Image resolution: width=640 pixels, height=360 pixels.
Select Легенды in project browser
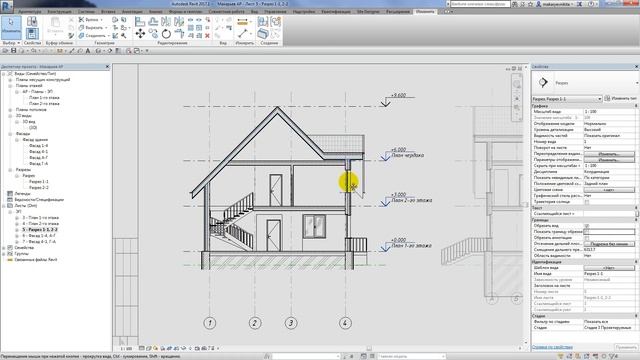(22, 194)
